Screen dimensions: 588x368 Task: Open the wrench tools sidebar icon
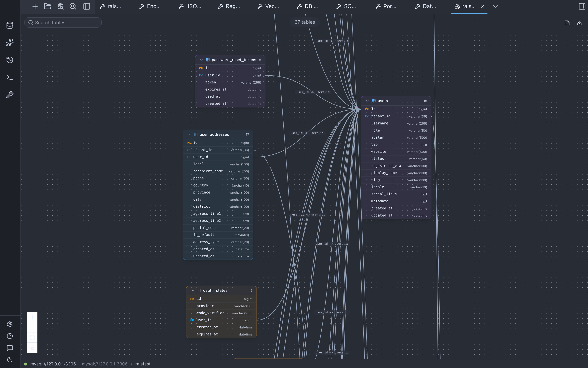click(10, 95)
